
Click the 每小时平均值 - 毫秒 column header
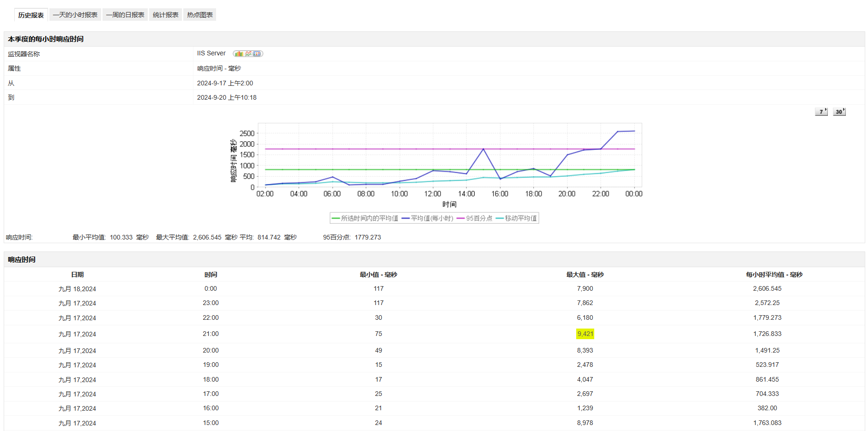[774, 275]
